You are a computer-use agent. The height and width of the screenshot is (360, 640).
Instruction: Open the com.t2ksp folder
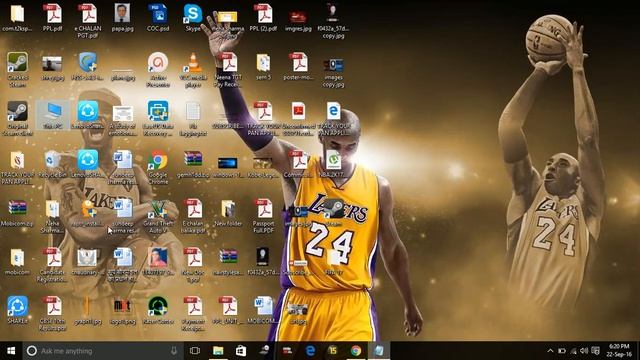point(17,18)
